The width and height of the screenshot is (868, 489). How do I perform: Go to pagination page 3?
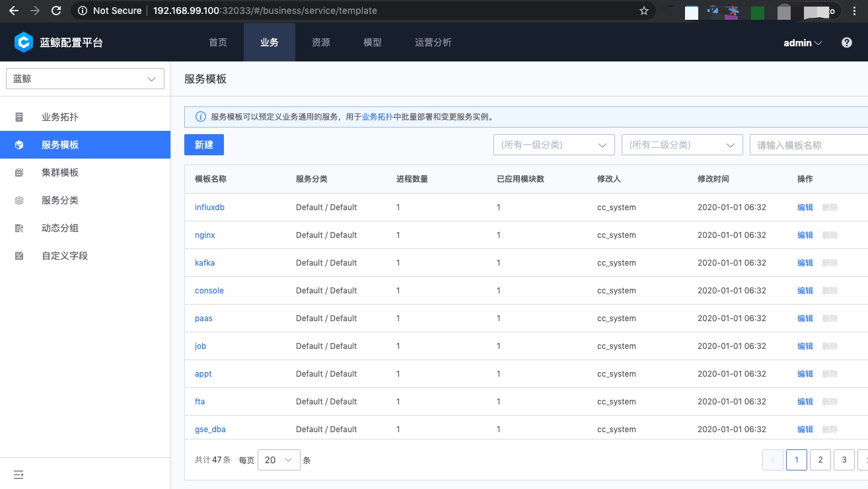click(844, 460)
